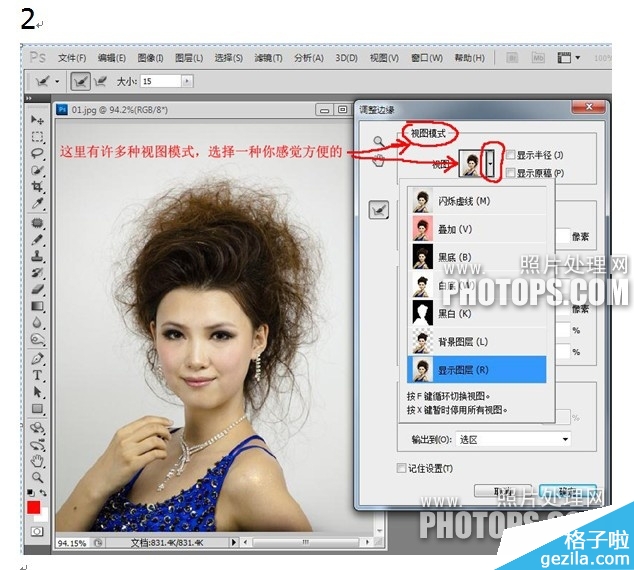Image resolution: width=634 pixels, height=570 pixels.
Task: Select the Move tool
Action: pos(37,120)
